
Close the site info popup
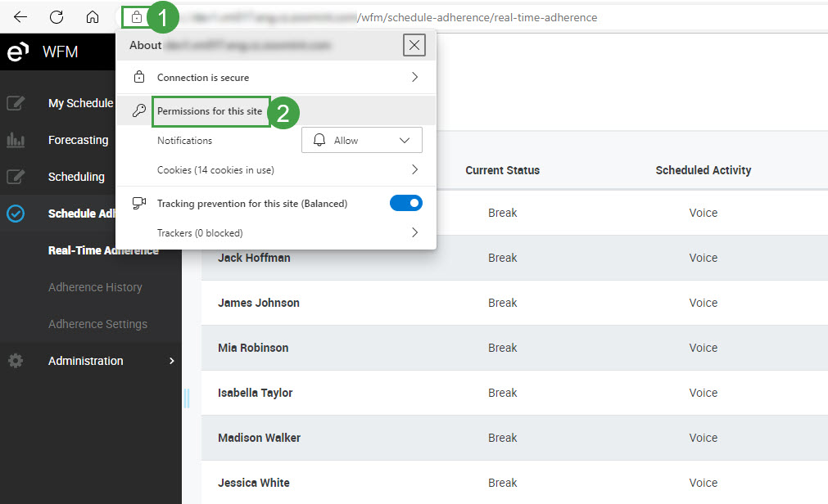[x=414, y=46]
